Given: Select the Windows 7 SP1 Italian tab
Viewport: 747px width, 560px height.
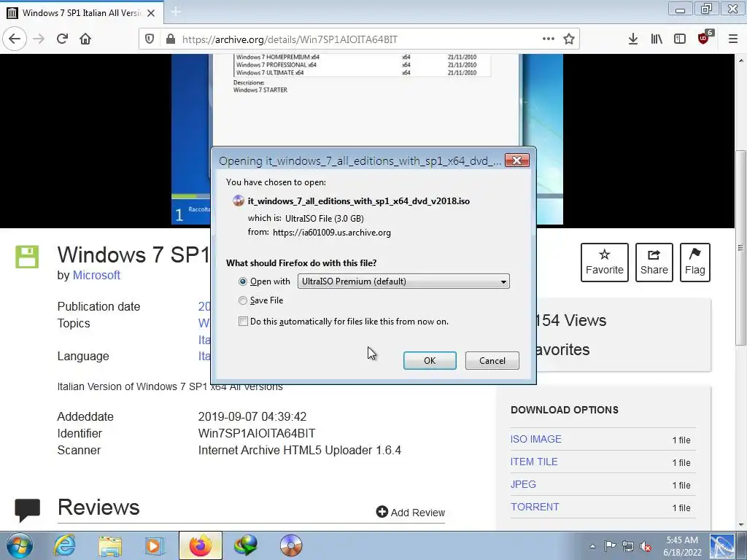Looking at the screenshot, I should coord(82,13).
